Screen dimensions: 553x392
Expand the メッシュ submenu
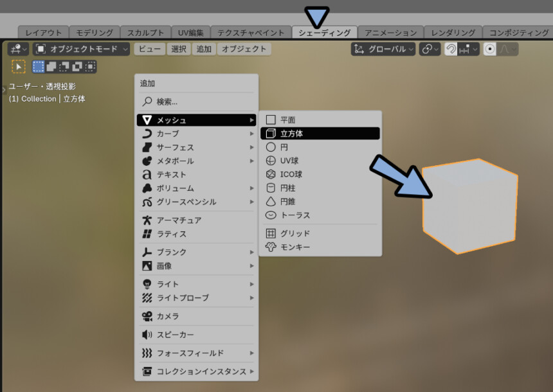(196, 120)
